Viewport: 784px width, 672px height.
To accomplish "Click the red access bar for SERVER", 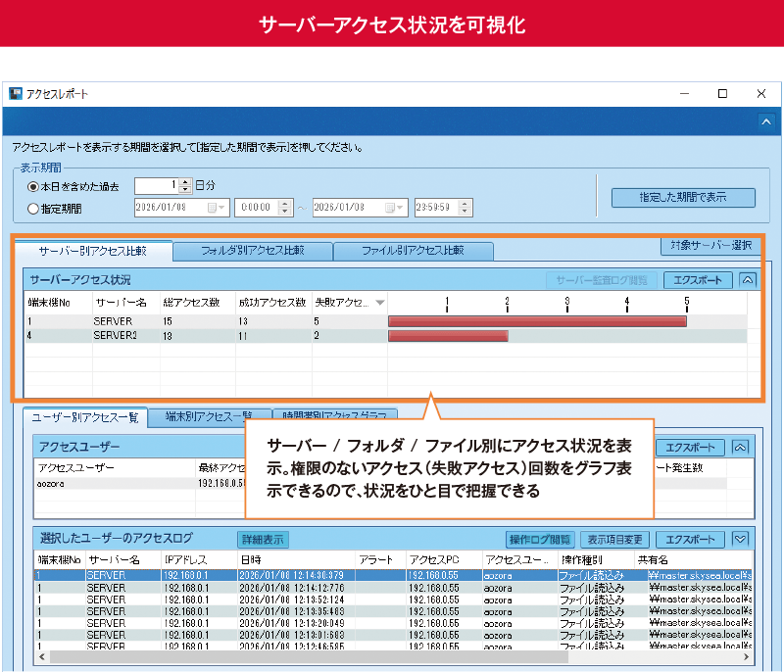I will point(537,320).
